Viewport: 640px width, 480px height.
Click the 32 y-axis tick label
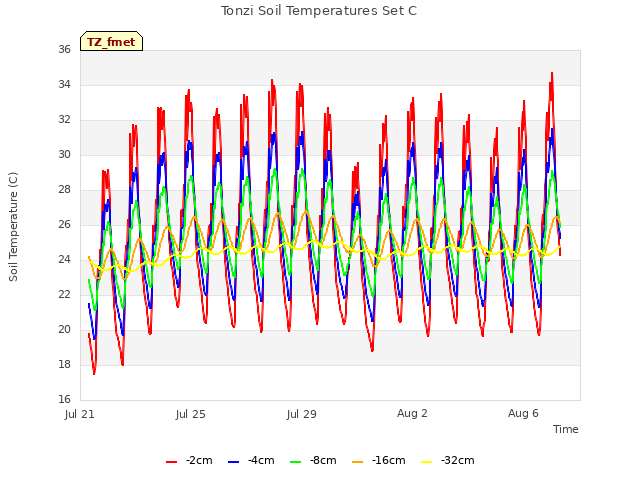64,120
